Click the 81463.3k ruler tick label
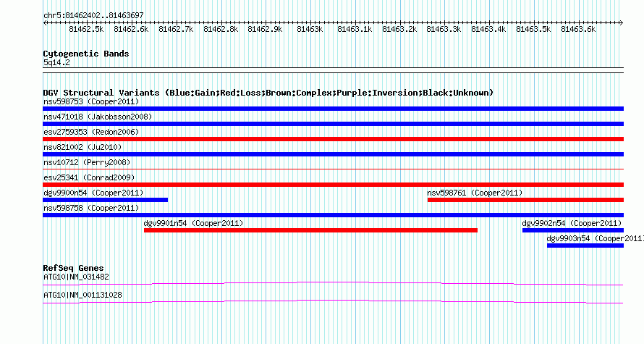 [x=444, y=29]
